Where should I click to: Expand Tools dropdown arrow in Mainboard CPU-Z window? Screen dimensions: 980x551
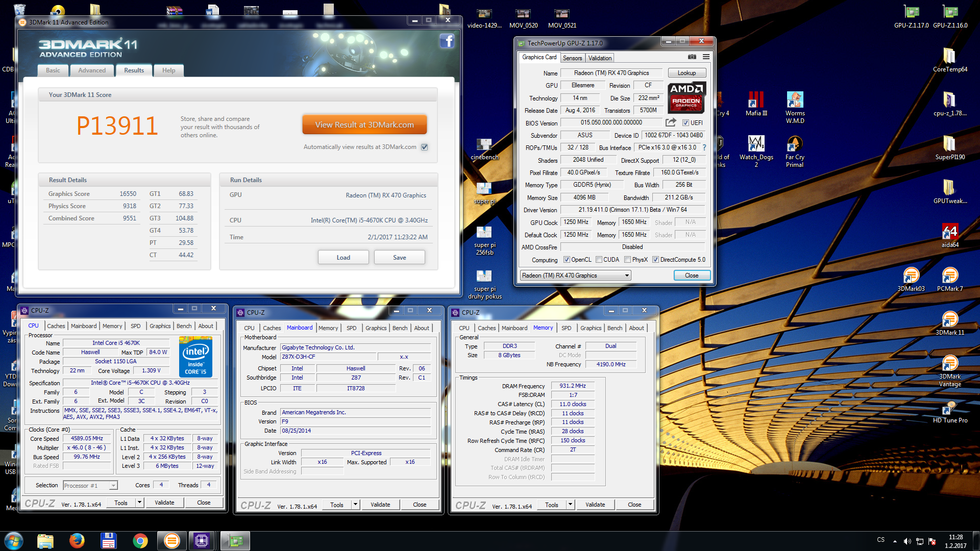pos(355,505)
